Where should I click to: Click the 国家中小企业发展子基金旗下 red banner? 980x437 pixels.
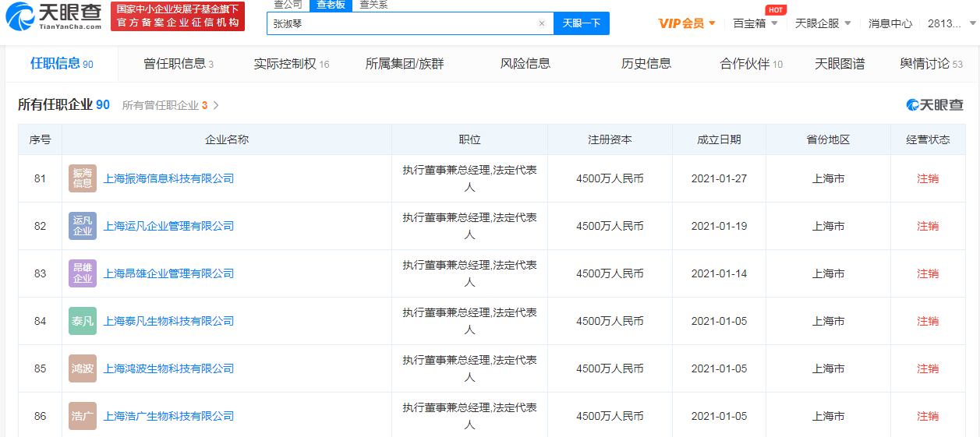tap(178, 16)
